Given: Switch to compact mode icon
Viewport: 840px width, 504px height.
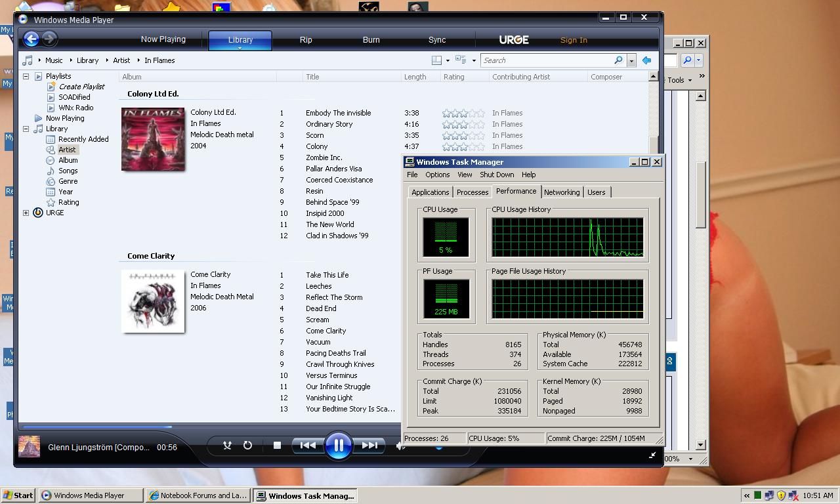Looking at the screenshot, I should point(652,455).
